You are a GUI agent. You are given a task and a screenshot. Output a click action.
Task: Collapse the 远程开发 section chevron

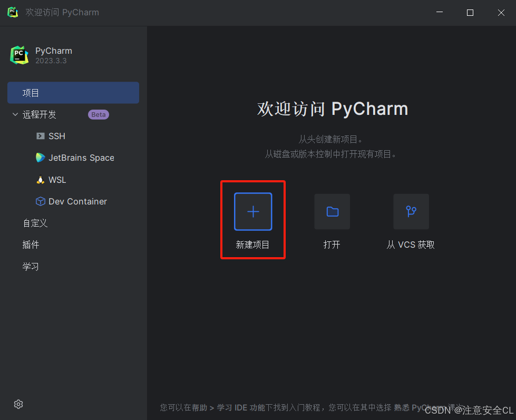coord(15,114)
